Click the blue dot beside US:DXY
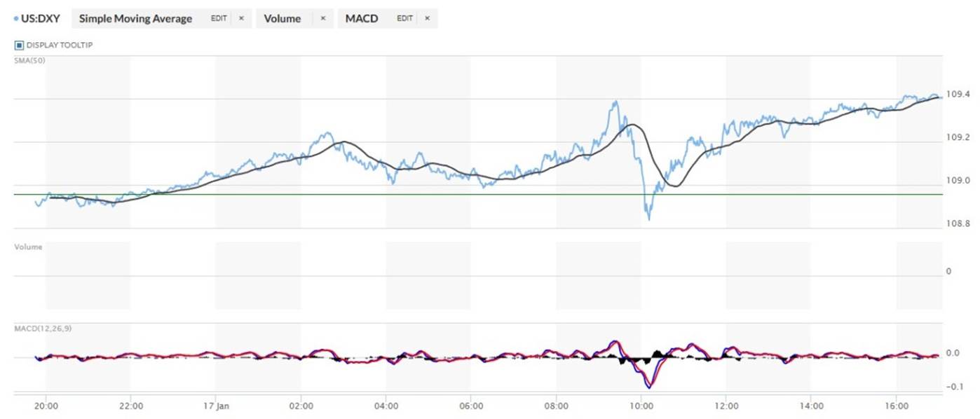 coord(16,19)
